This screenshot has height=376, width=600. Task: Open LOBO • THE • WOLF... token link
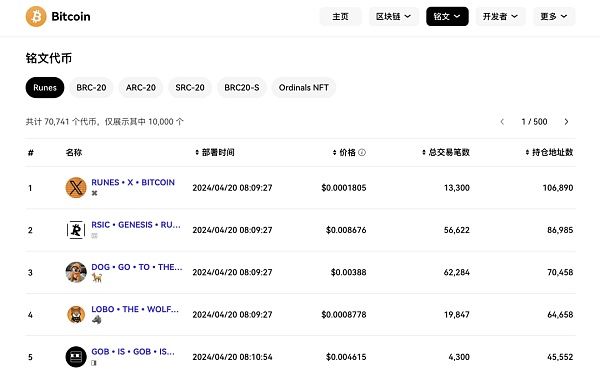135,309
